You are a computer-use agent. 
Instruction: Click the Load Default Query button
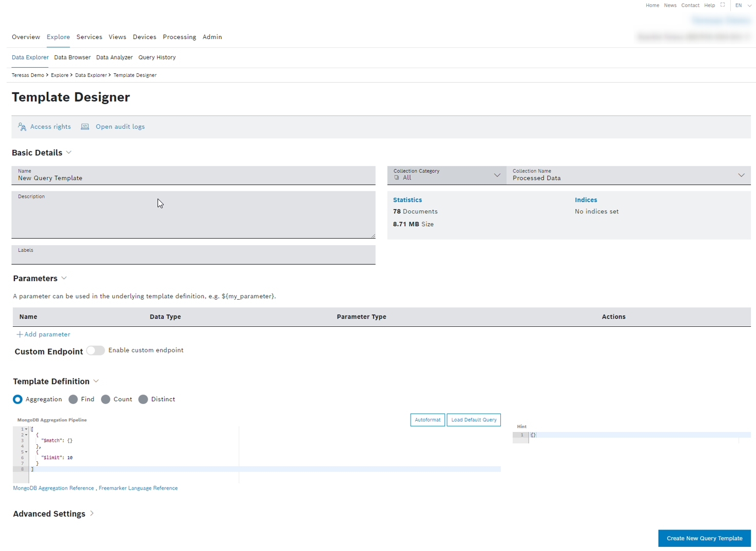click(x=473, y=420)
